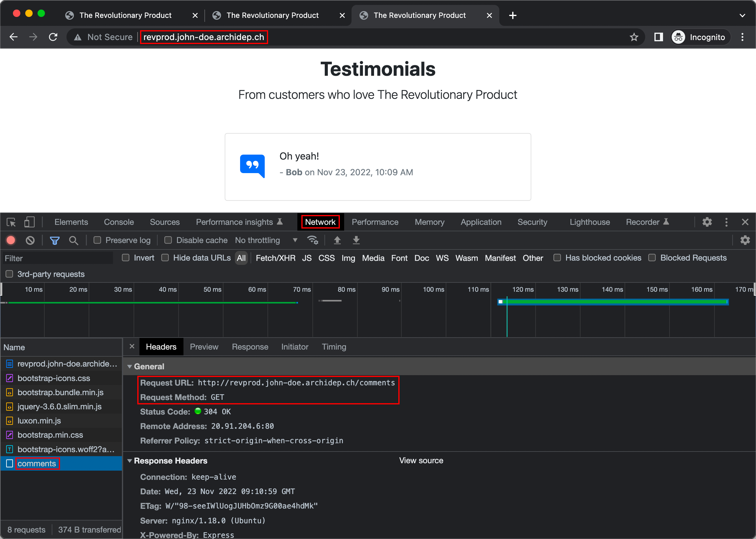Viewport: 756px width, 539px height.
Task: Toggle the network request filter bar
Action: click(54, 240)
